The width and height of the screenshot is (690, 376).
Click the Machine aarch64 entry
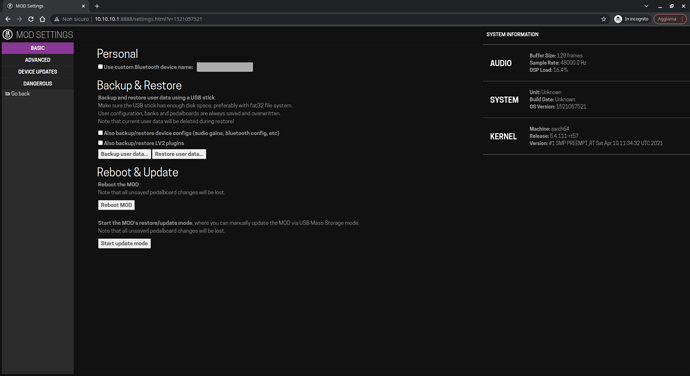tap(549, 129)
